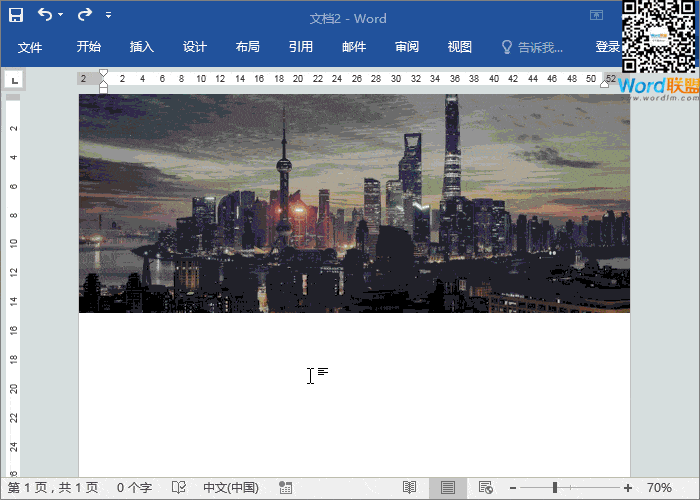Switch to the 审阅 tab

tap(407, 47)
